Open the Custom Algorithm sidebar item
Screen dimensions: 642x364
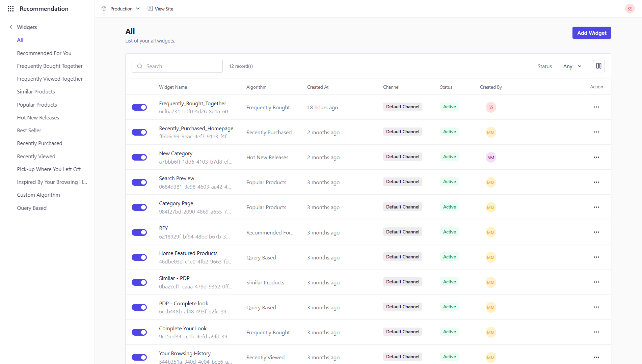(x=38, y=195)
